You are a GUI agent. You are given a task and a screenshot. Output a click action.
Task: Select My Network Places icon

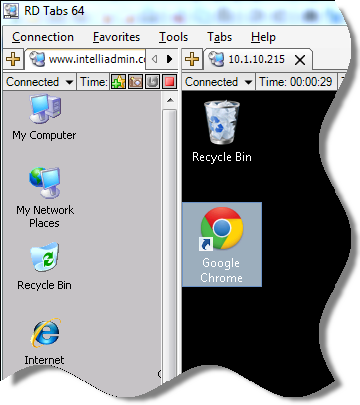[45, 197]
